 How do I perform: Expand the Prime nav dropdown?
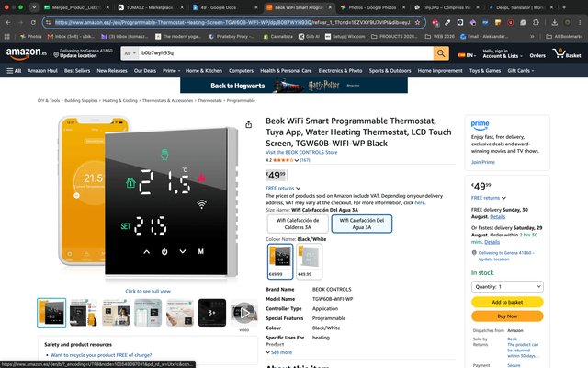click(x=172, y=71)
